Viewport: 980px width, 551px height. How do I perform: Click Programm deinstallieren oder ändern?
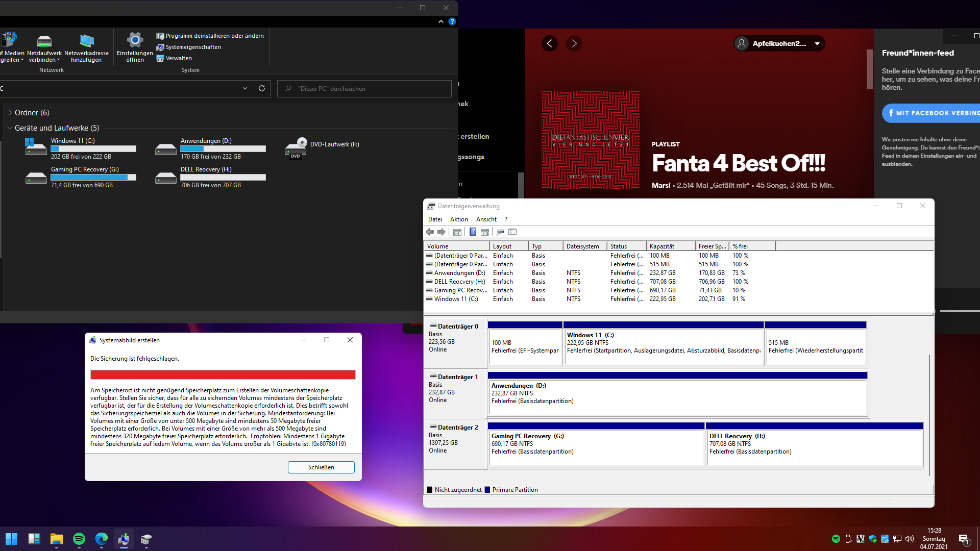pos(210,36)
